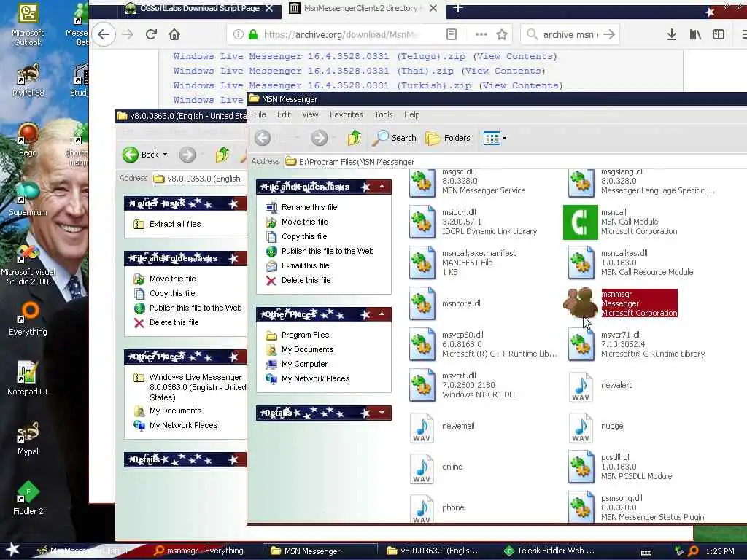Toggle the Firefox sidebar icon
Screen dimensions: 747x560
click(x=719, y=34)
